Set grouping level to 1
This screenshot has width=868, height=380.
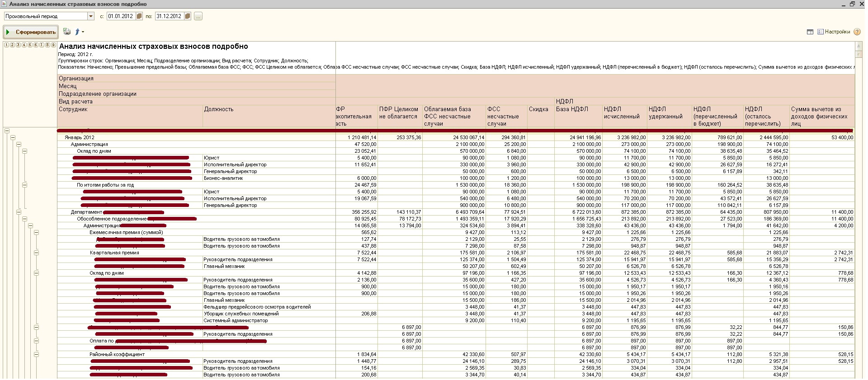[6, 45]
